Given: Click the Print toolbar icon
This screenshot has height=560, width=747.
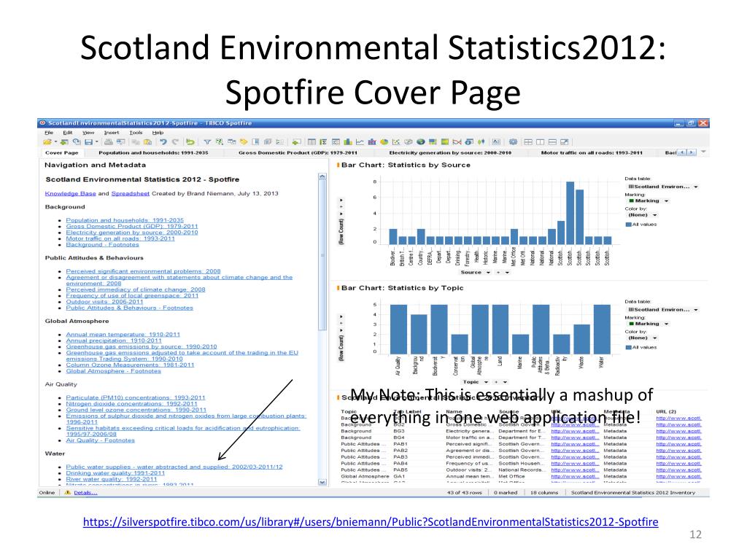Looking at the screenshot, I should tap(109, 142).
